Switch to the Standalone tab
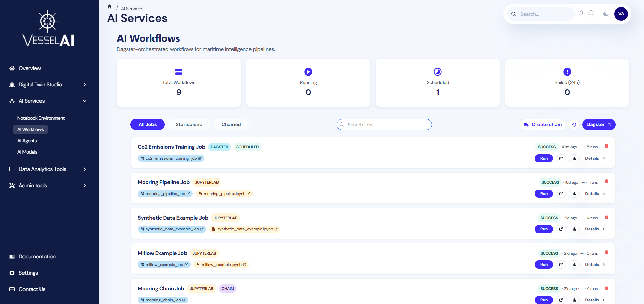Viewport: 644px width, 304px height. click(x=189, y=125)
